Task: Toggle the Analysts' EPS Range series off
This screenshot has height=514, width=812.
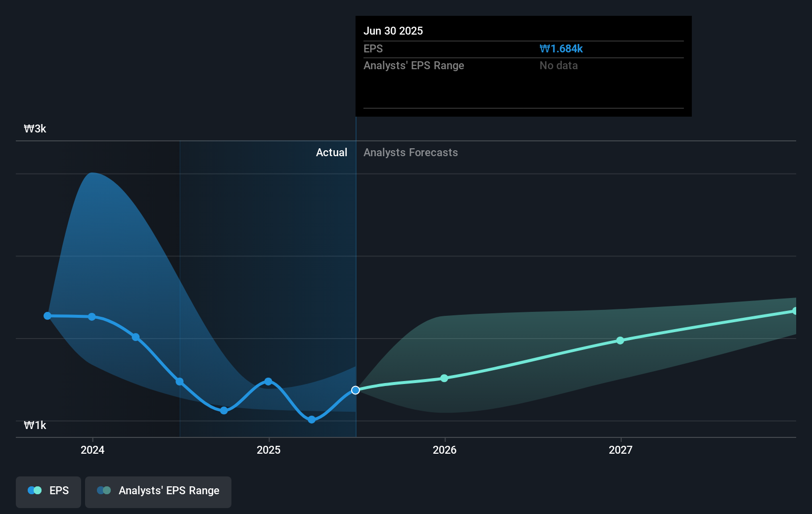Action: pos(158,491)
